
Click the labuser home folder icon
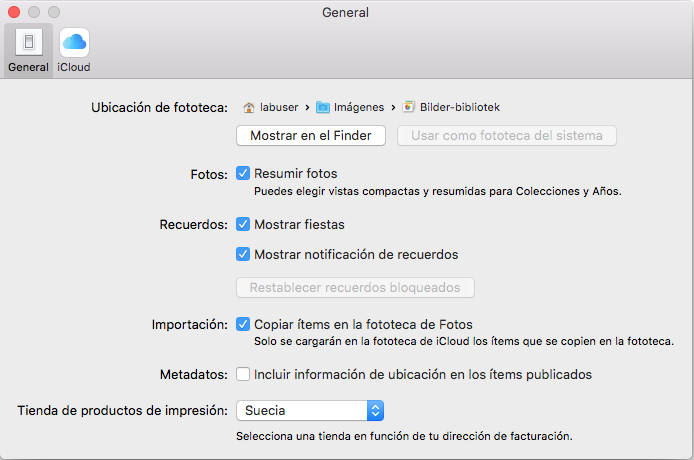pos(249,107)
